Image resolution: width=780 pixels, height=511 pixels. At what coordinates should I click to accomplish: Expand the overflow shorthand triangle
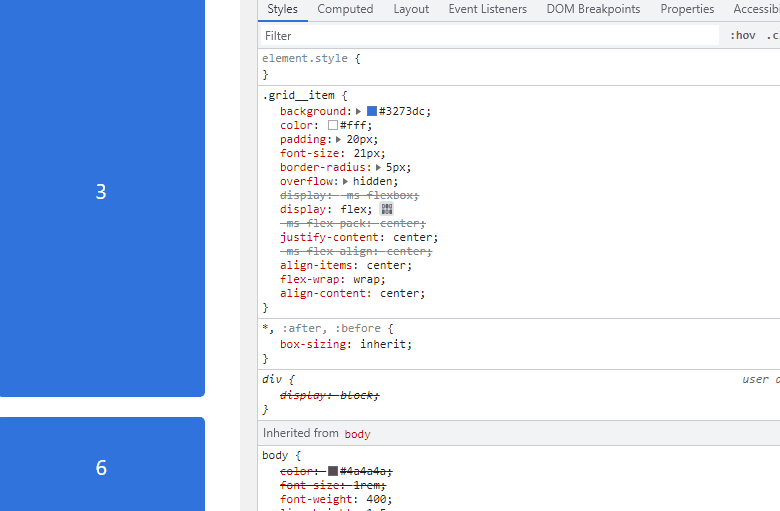pos(345,181)
